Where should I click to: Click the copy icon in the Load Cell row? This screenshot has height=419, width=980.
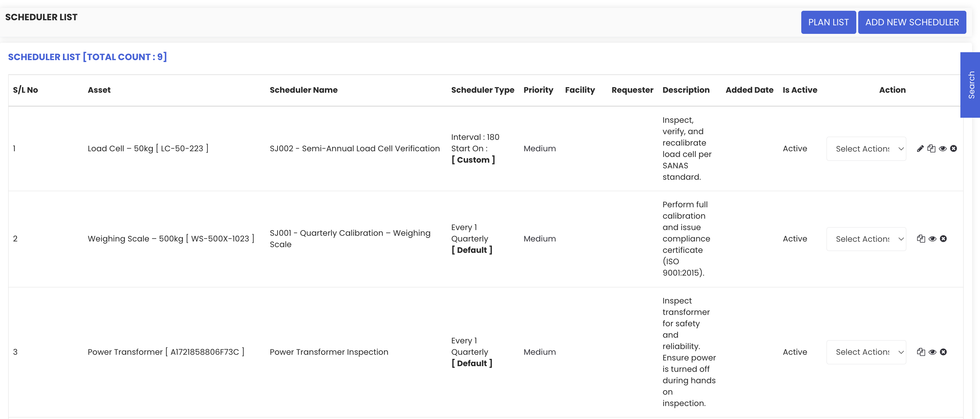tap(931, 148)
